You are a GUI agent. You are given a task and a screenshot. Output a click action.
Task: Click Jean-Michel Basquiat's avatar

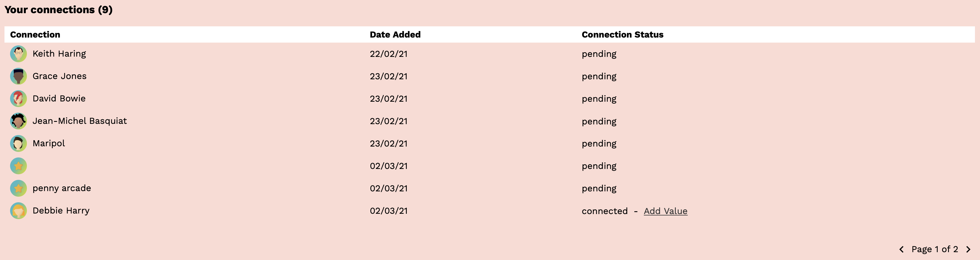[x=18, y=121]
